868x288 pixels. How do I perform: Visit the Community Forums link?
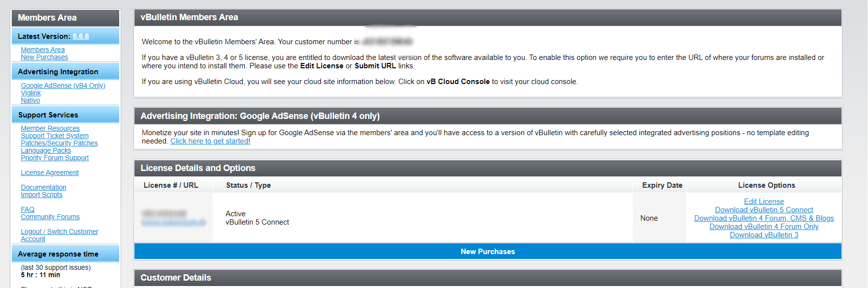coord(50,217)
